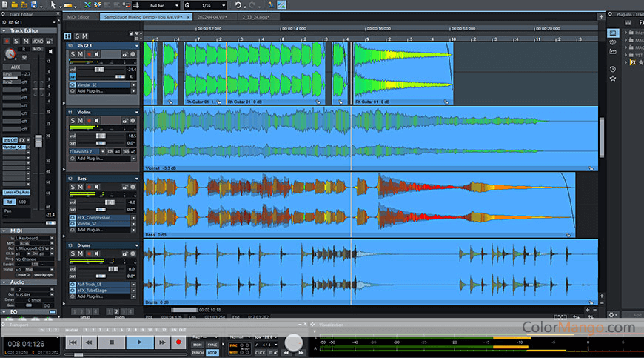Arm record on the Drums track
Viewport: 644px width, 358px height.
(x=90, y=253)
